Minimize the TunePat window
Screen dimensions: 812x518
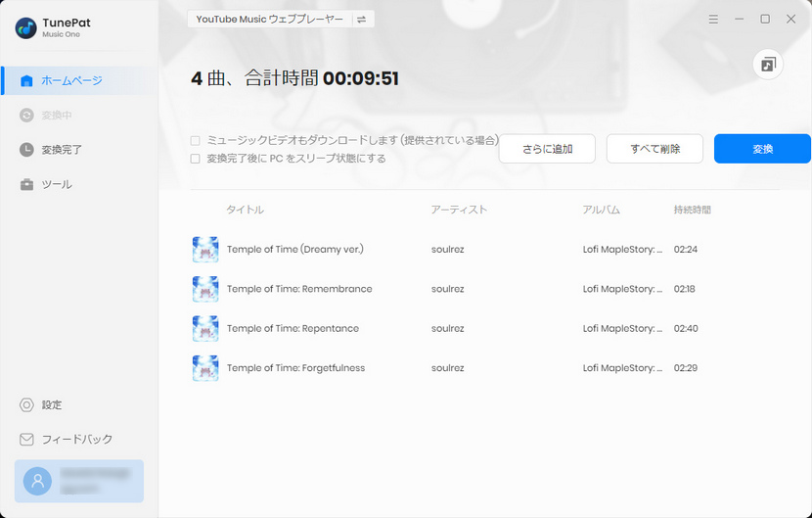click(x=739, y=20)
